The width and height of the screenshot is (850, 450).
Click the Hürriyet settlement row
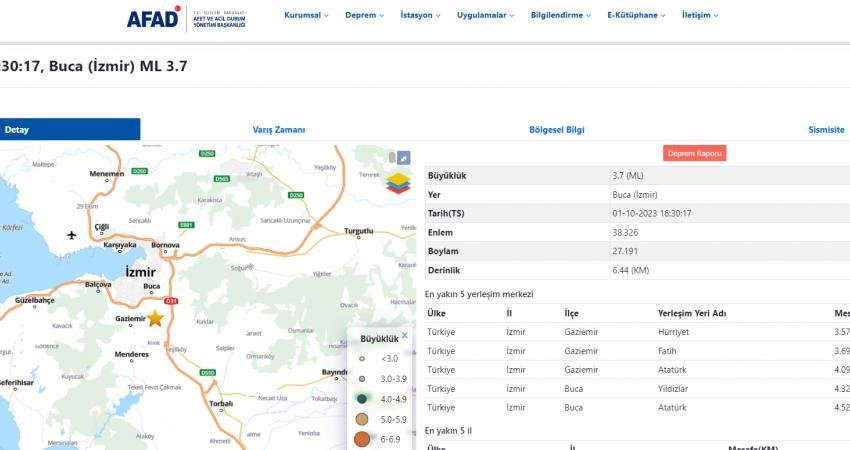click(638, 332)
